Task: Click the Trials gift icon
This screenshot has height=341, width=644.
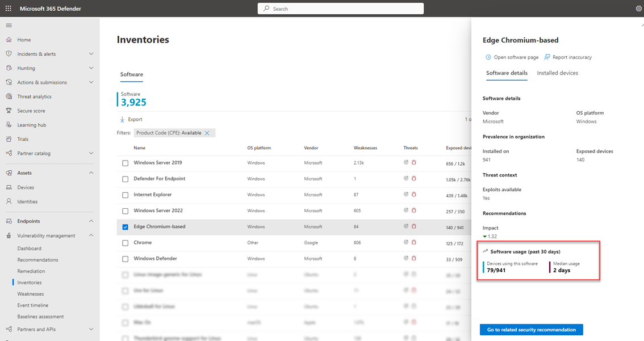Action: (9, 139)
